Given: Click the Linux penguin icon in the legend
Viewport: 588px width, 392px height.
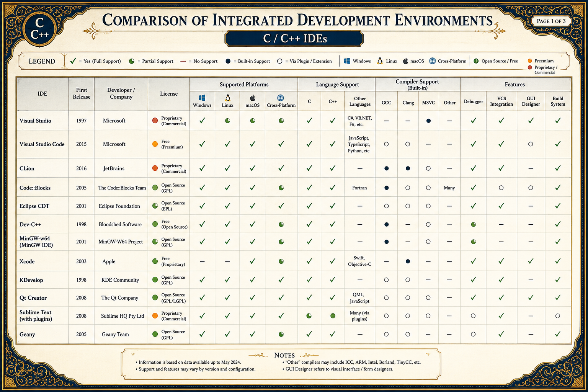Looking at the screenshot, I should [380, 61].
